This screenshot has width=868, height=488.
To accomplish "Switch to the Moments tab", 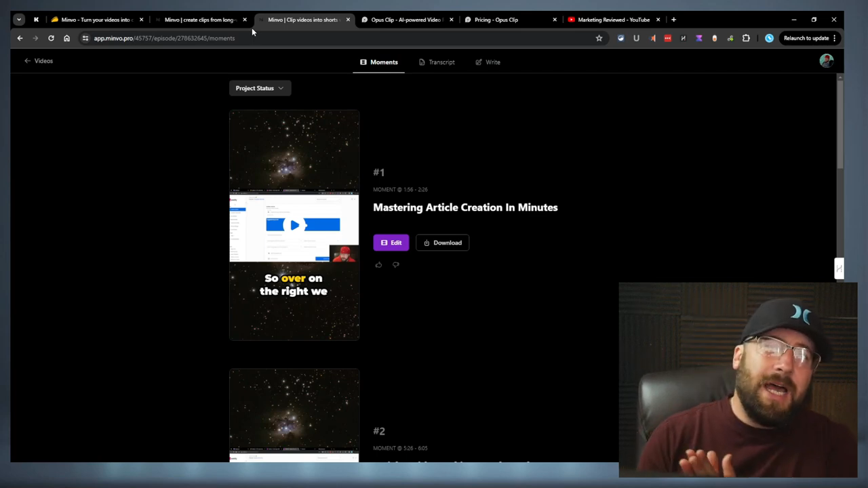I will tap(379, 62).
